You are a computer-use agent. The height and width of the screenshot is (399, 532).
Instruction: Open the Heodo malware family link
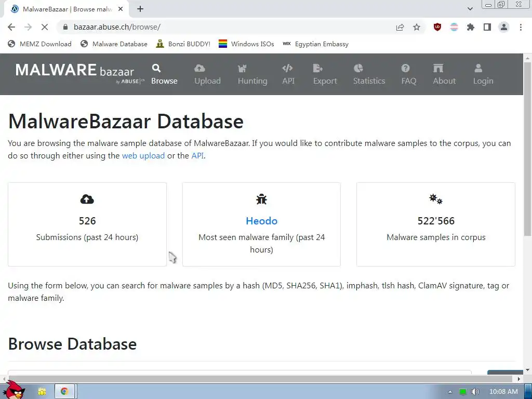point(262,221)
